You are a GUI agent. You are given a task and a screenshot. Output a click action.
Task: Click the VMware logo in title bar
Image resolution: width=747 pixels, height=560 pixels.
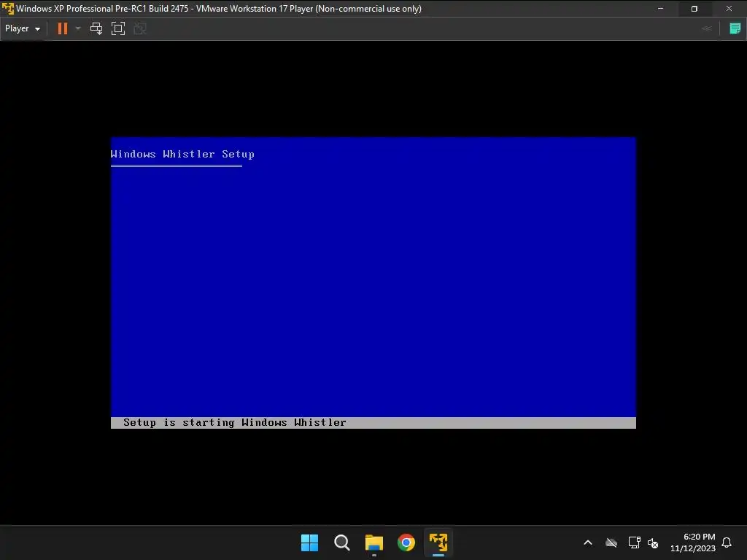(8, 9)
